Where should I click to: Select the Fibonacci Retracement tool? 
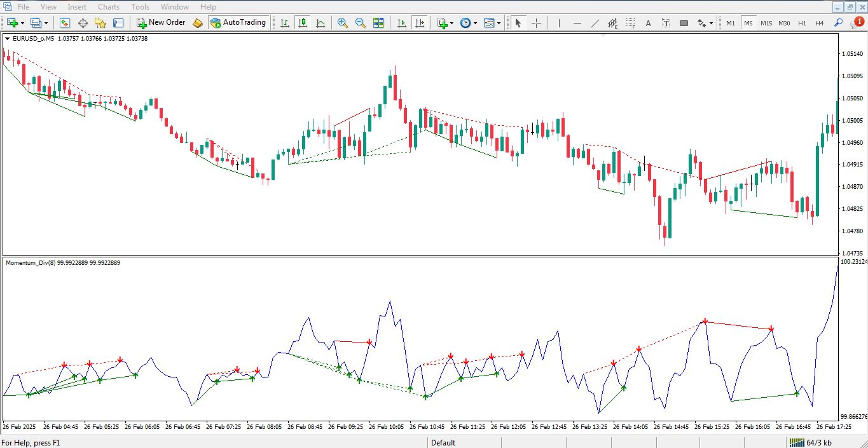(x=630, y=23)
